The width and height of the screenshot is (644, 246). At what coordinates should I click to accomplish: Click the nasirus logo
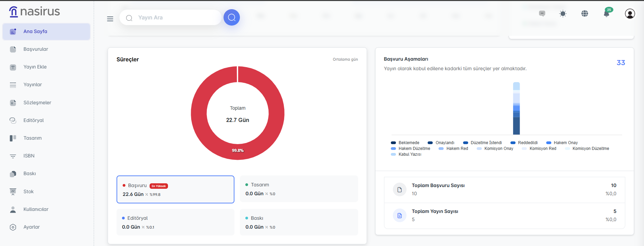point(34,12)
